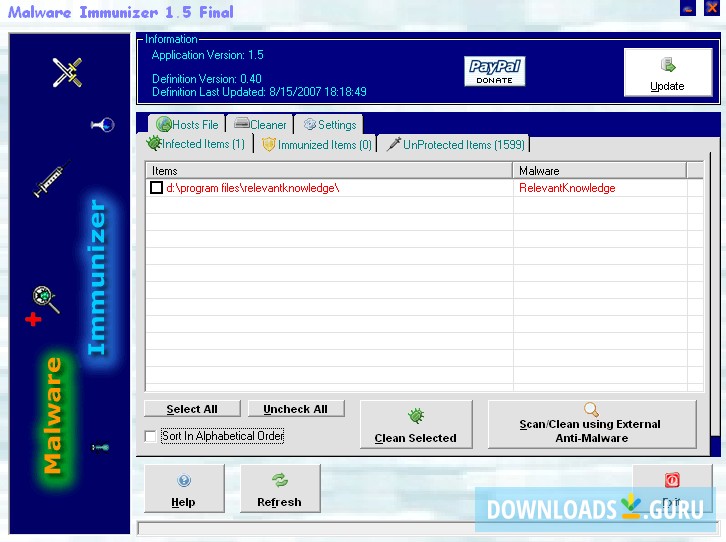726x542 pixels.
Task: Click the crossed swords icon in sidebar
Action: 68,72
